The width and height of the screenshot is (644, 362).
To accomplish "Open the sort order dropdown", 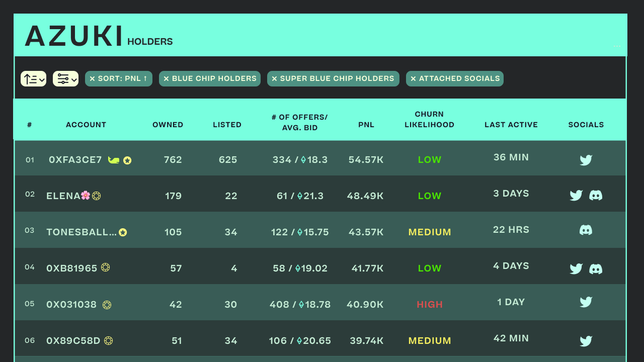I will pyautogui.click(x=33, y=78).
